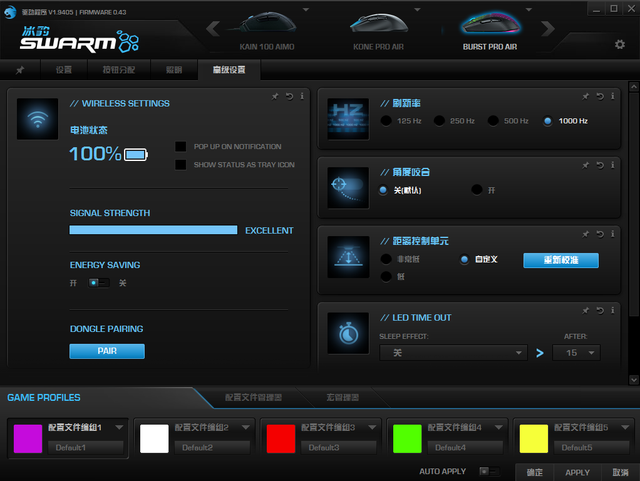Screen dimensions: 640x481
Task: Show info for 刷新率 polling rate panel
Action: 613,96
